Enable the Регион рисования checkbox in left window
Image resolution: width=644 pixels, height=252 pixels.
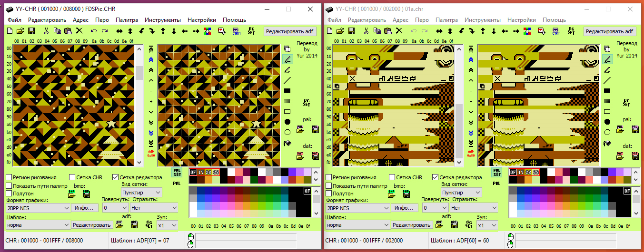pyautogui.click(x=9, y=177)
